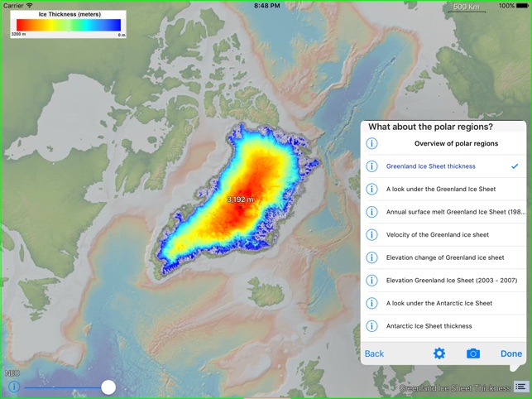Open the layer list icon at bottom right
Image resolution: width=532 pixels, height=399 pixels.
(x=520, y=387)
